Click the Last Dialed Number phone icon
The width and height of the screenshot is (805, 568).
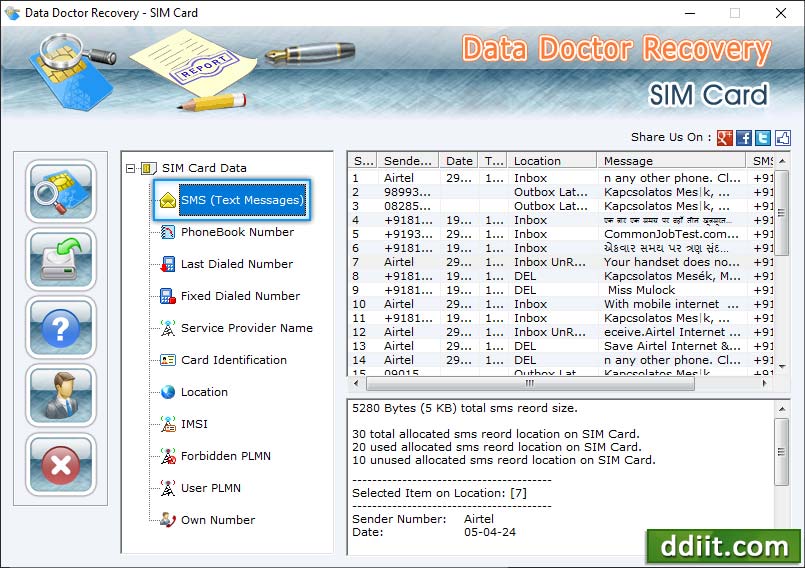coord(168,264)
